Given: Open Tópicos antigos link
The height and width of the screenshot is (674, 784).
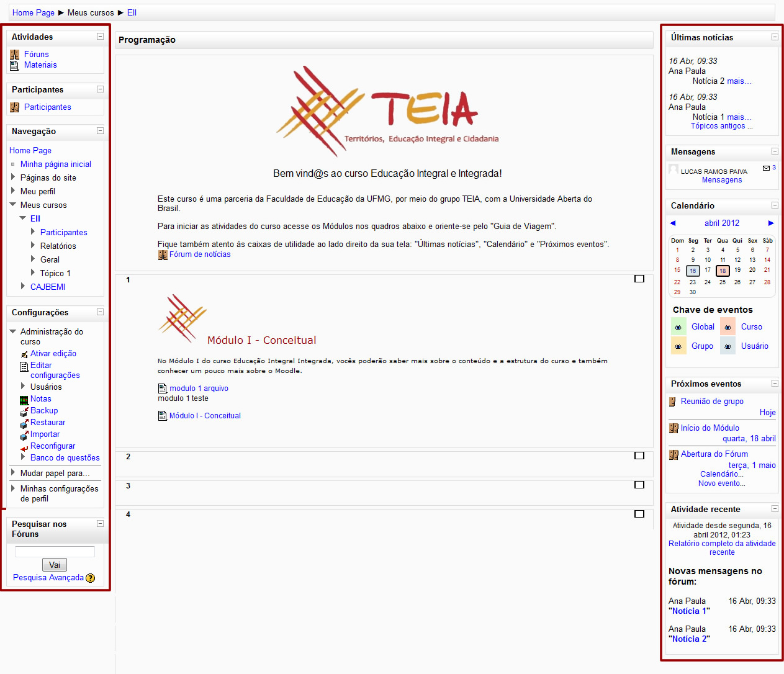Looking at the screenshot, I should coord(722,126).
